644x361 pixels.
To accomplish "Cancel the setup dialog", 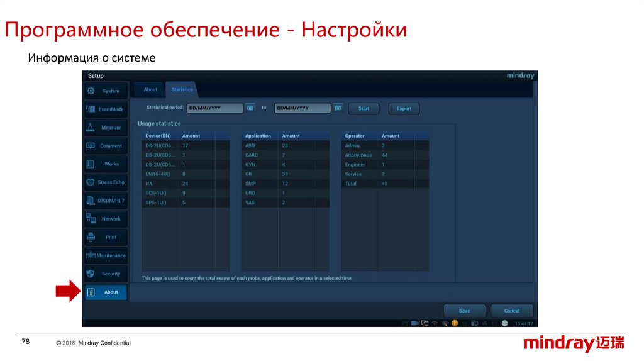I will (x=512, y=311).
